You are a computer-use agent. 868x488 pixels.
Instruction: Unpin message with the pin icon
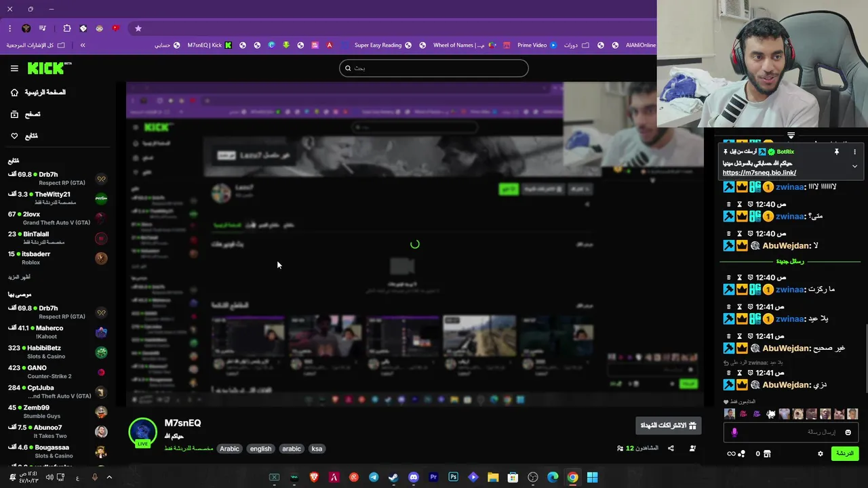pyautogui.click(x=836, y=152)
